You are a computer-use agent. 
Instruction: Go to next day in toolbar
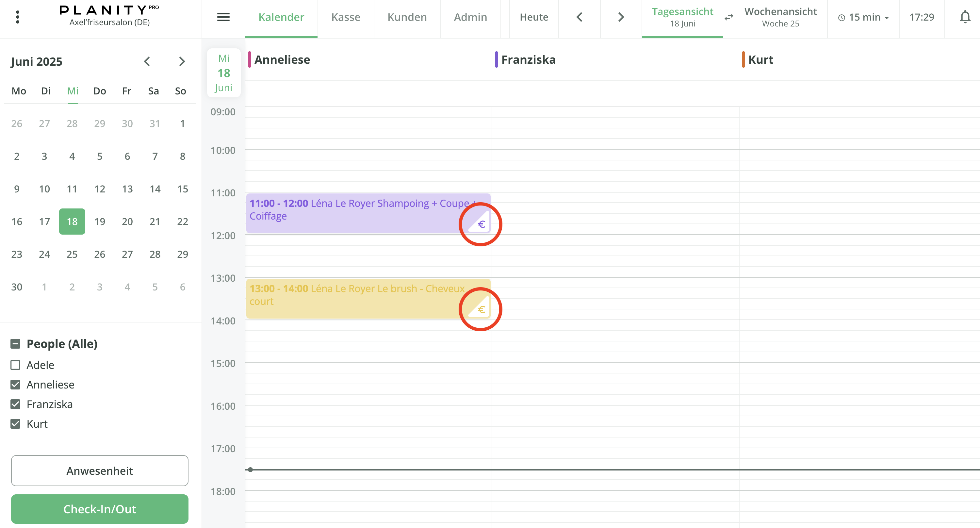[x=621, y=17]
